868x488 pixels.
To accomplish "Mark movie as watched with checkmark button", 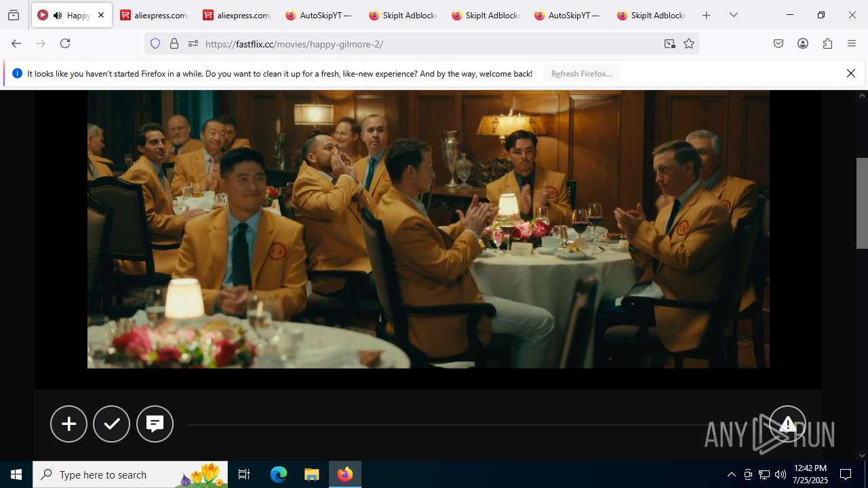I will (111, 424).
